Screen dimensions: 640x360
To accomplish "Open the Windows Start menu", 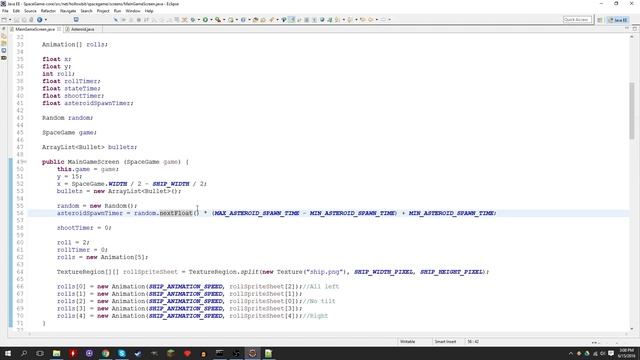I will click(8, 353).
